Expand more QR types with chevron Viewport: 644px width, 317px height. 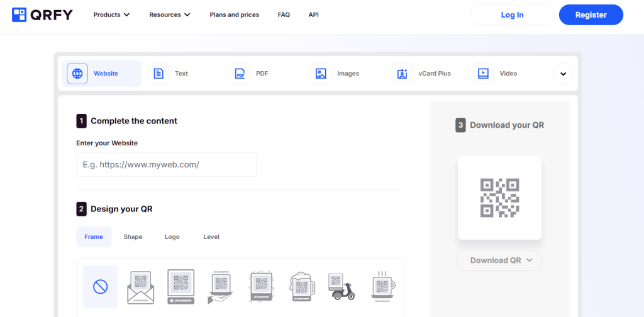(x=563, y=74)
